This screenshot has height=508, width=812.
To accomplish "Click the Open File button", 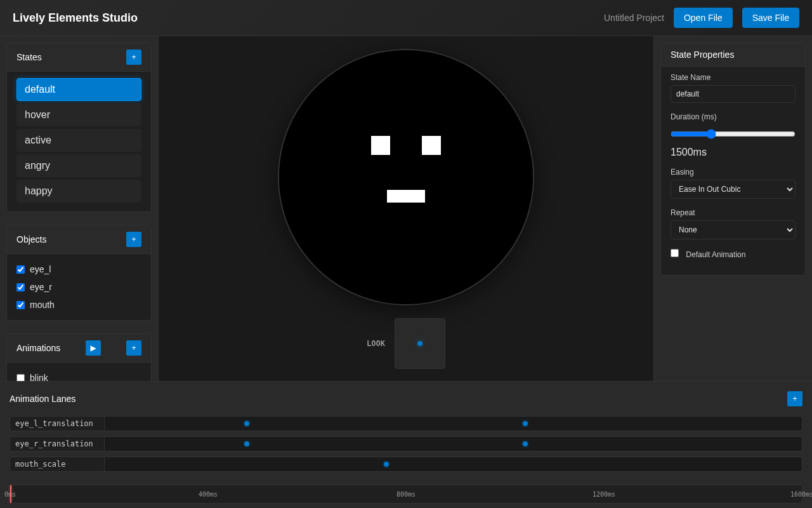I will coord(703,18).
